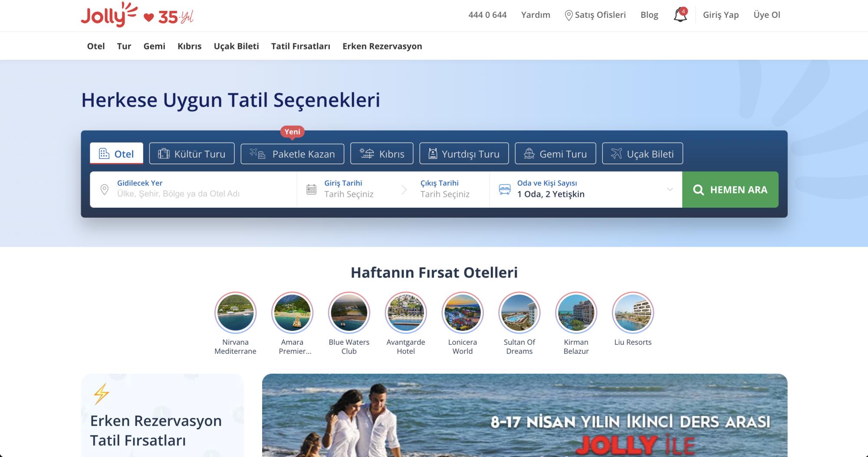Open the Liu Resorts thumbnail
Viewport: 868px width, 457px height.
[x=633, y=312]
